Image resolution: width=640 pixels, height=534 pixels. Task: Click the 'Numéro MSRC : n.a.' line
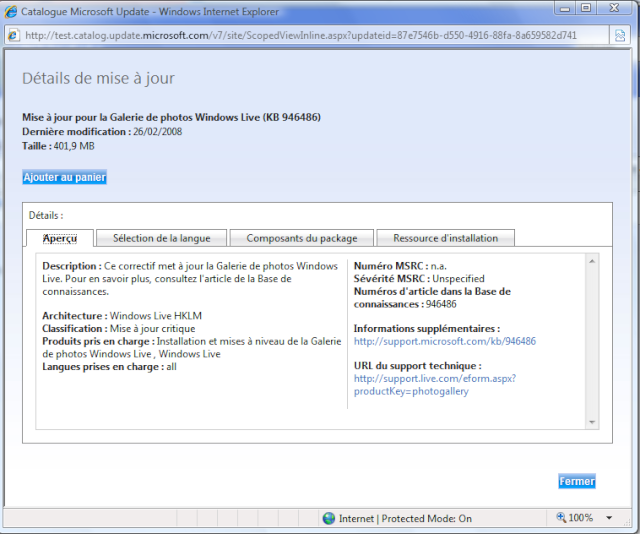click(x=400, y=266)
